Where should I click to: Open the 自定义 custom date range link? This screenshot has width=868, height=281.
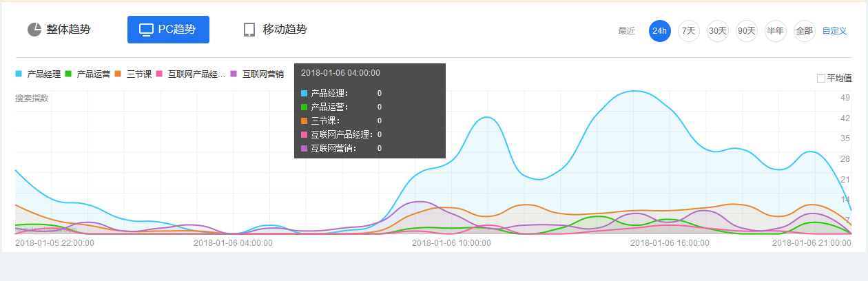pos(834,31)
